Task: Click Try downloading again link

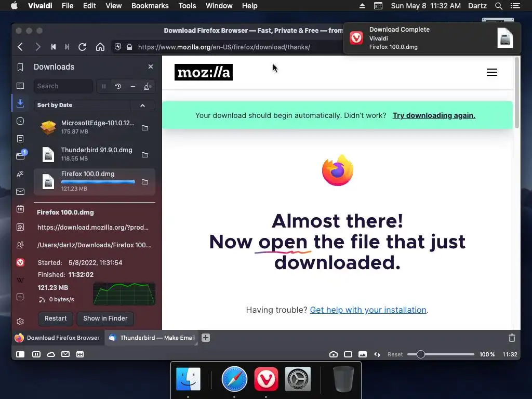Action: coord(434,116)
